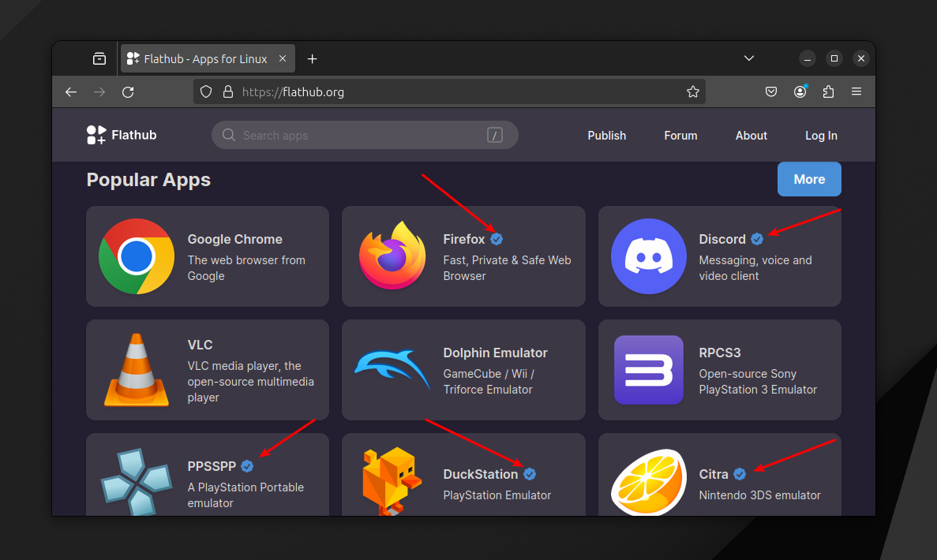Click the site padlock security icon
This screenshot has height=560, width=937.
tap(227, 92)
